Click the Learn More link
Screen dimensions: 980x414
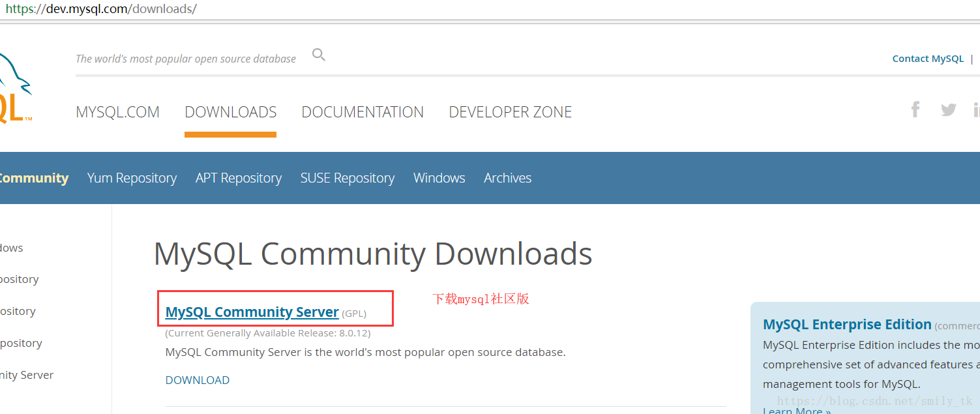797,410
